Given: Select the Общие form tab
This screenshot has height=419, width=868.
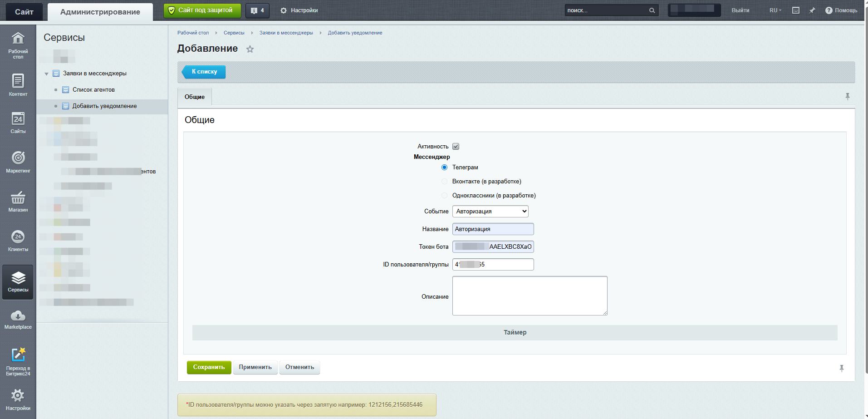Looking at the screenshot, I should [195, 97].
